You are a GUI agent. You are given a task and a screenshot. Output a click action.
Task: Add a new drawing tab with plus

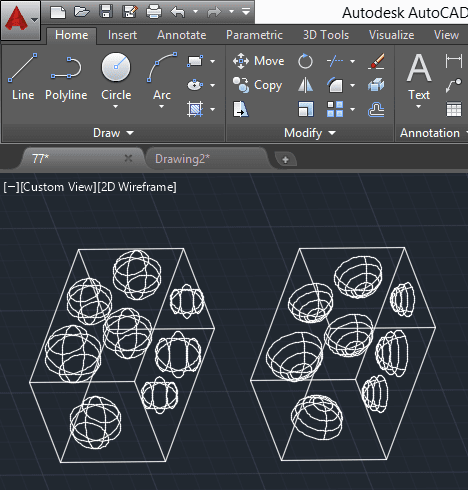285,159
